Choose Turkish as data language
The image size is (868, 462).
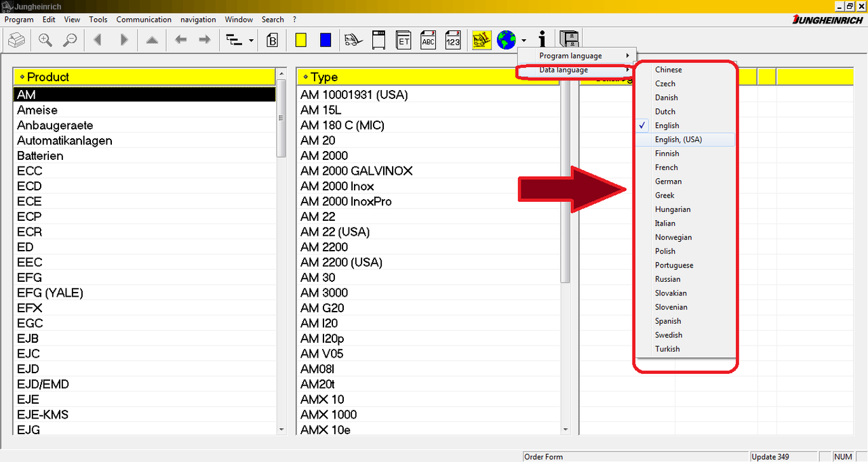(685, 349)
